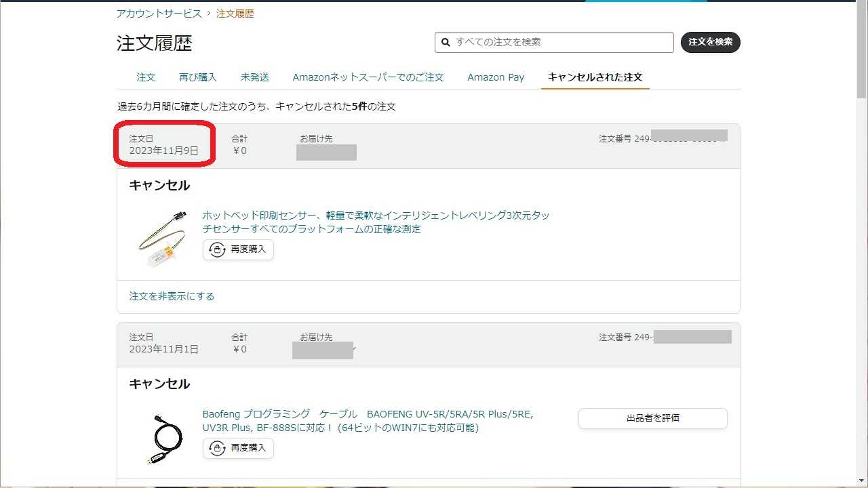Screen dimensions: 868x488
Task: Click the 再度購入 icon for the hotbed sensor
Action: coord(217,249)
